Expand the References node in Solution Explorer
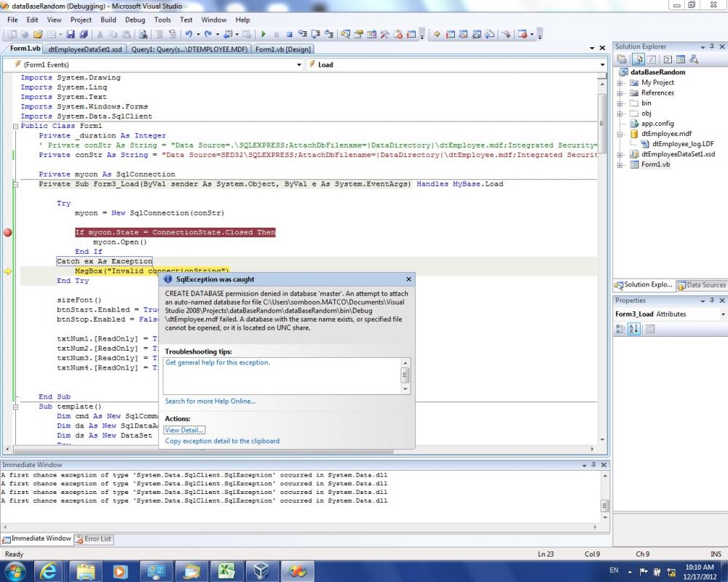The width and height of the screenshot is (728, 582). point(620,93)
